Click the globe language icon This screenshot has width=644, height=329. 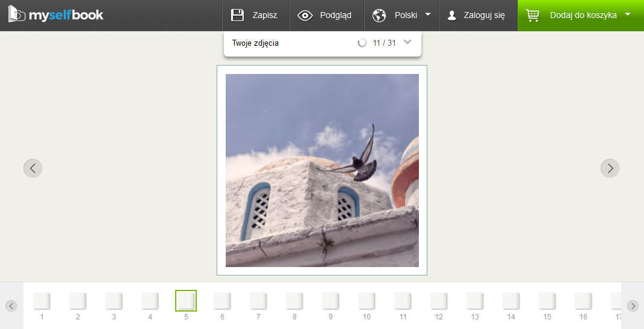click(x=379, y=16)
